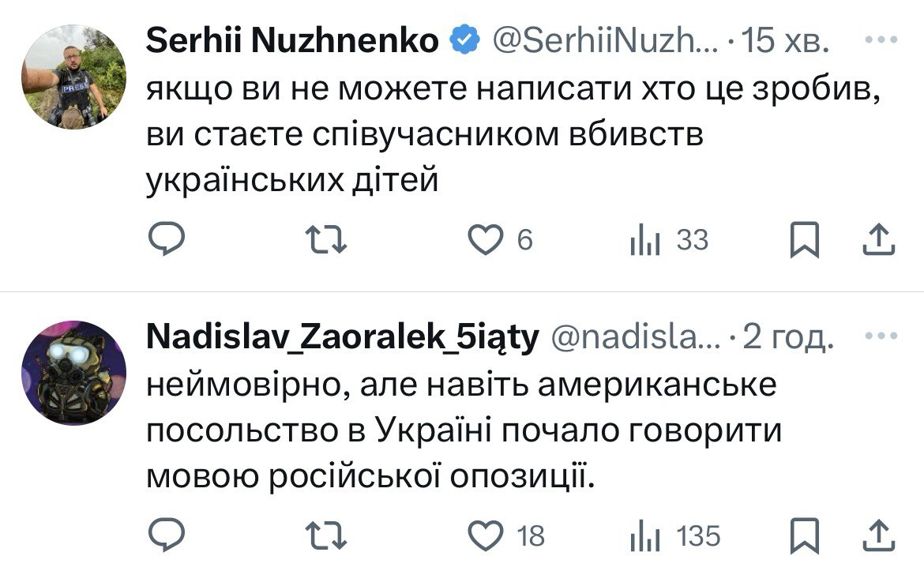Reply to Nadislav_Zaoralek's tweet
This screenshot has width=924, height=586.
pos(167,535)
